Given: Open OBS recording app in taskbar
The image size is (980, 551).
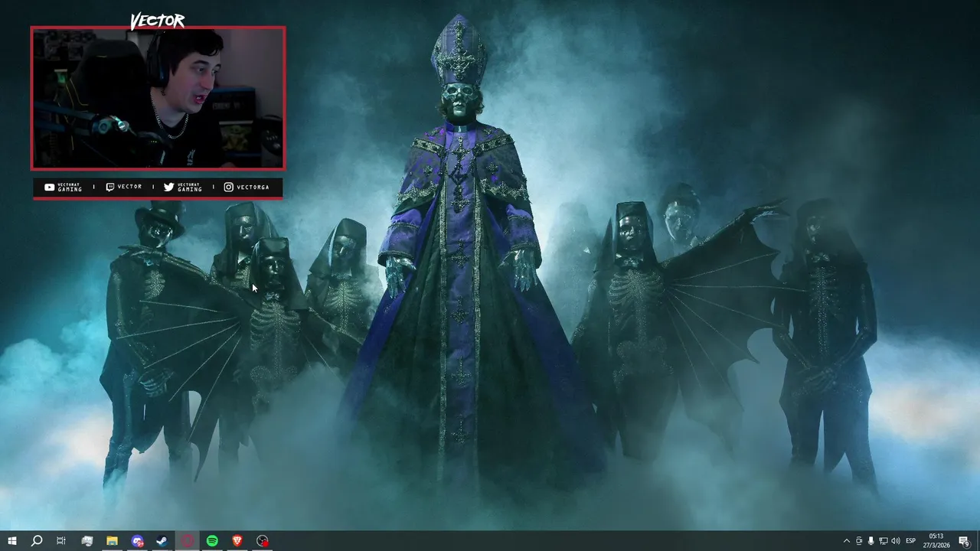Looking at the screenshot, I should tap(263, 541).
